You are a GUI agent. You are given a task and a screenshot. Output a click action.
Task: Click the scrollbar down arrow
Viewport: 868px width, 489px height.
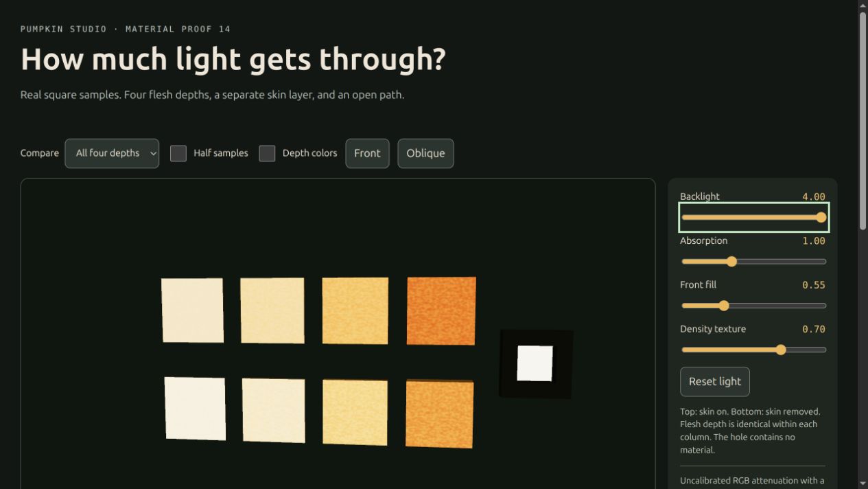tap(863, 484)
